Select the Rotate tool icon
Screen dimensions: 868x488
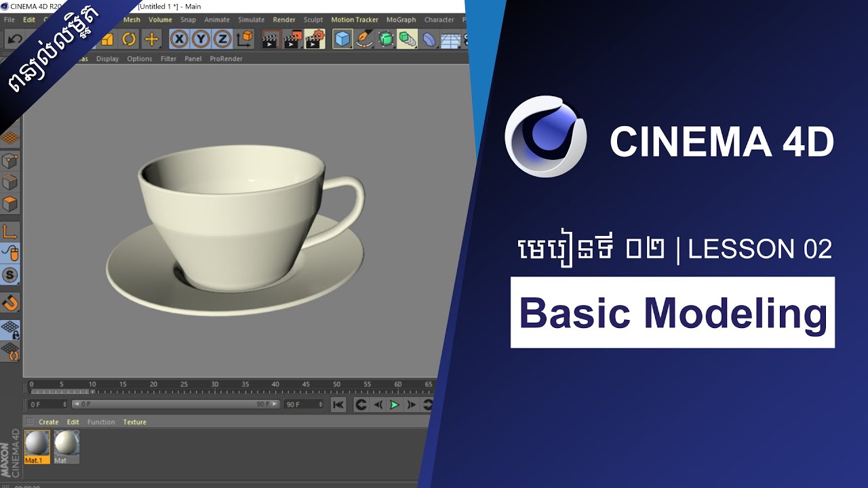(x=129, y=39)
